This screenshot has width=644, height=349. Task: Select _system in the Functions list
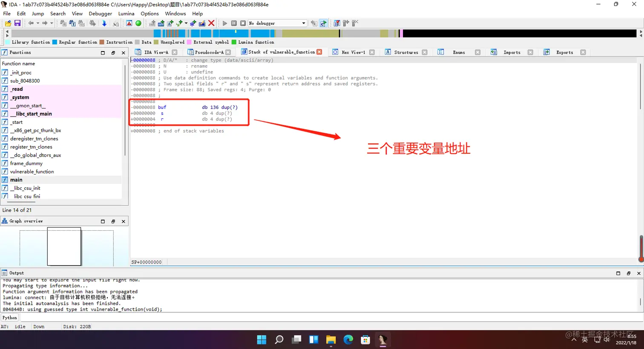[61, 97]
